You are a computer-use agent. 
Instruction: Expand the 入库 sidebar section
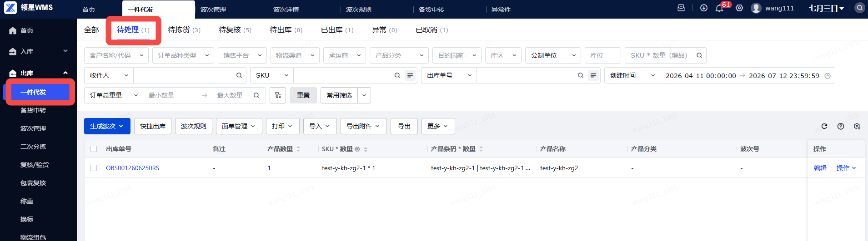(65, 51)
